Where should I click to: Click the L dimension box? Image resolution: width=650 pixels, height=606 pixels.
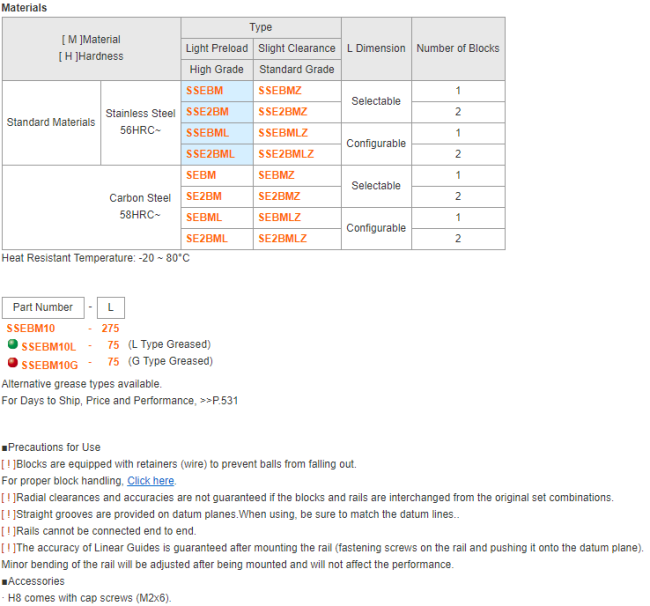[x=110, y=308]
